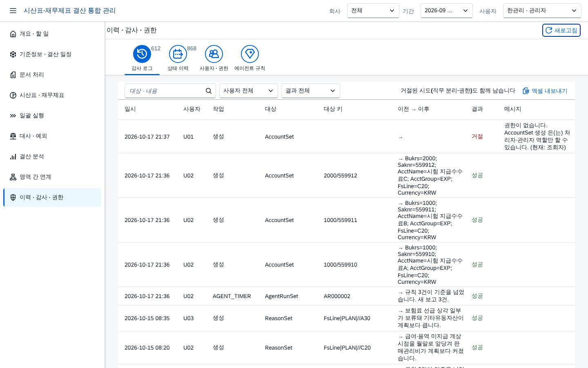Click 엑셀 내보내기 export link

click(545, 91)
